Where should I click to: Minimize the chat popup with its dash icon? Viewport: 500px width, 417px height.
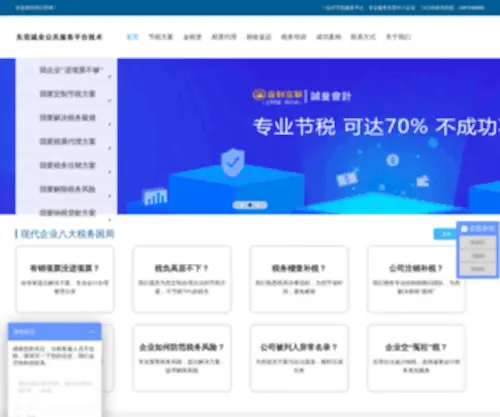coord(92,332)
